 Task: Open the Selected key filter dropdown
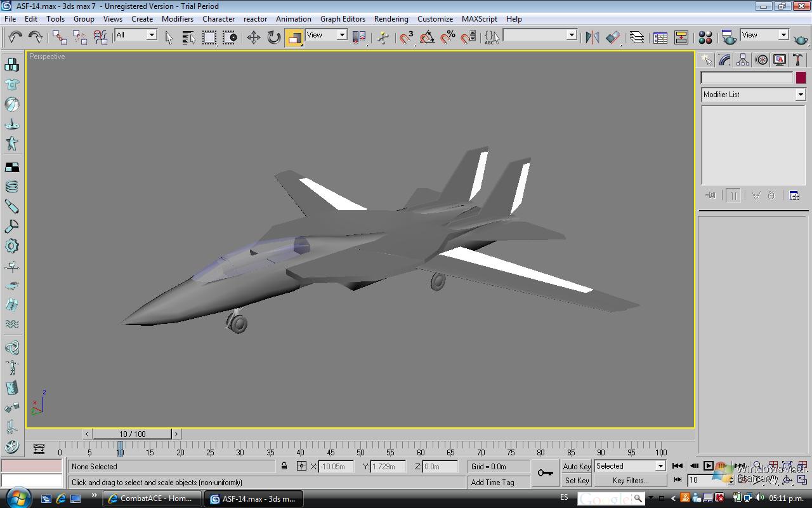coord(629,466)
